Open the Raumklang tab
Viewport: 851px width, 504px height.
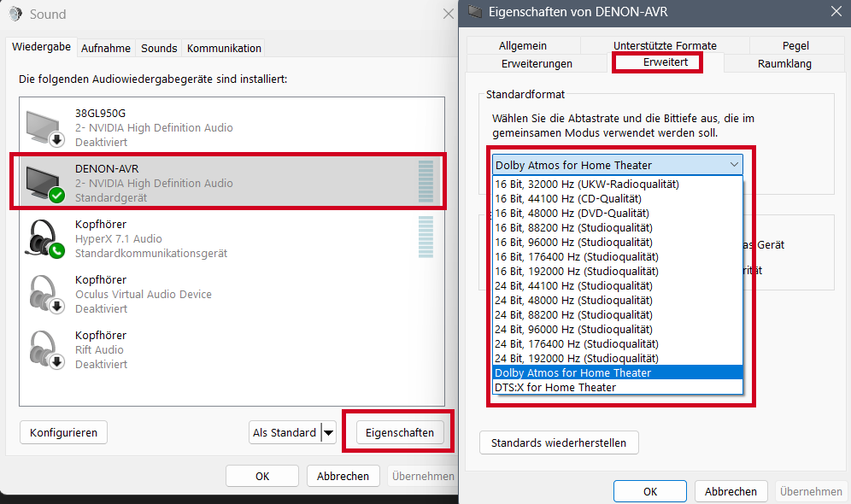tap(785, 64)
